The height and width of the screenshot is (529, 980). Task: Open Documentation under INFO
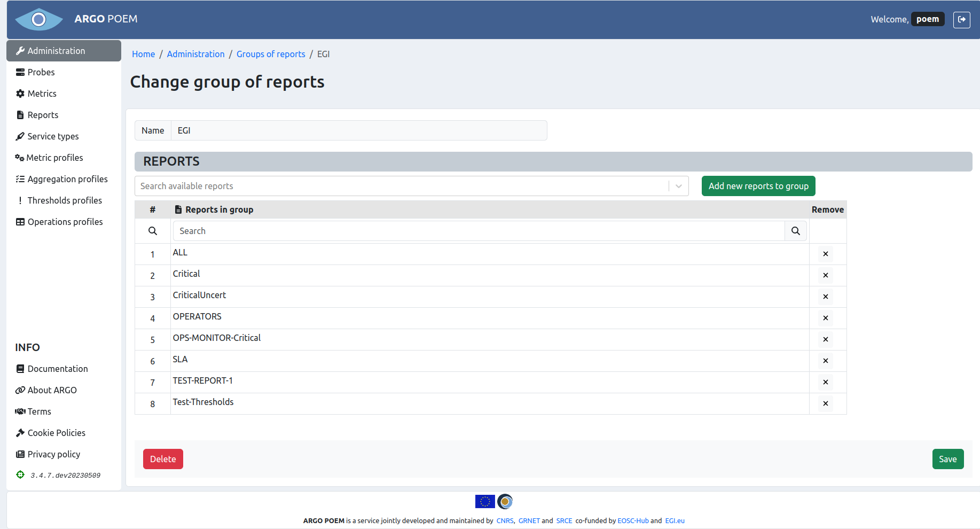57,368
